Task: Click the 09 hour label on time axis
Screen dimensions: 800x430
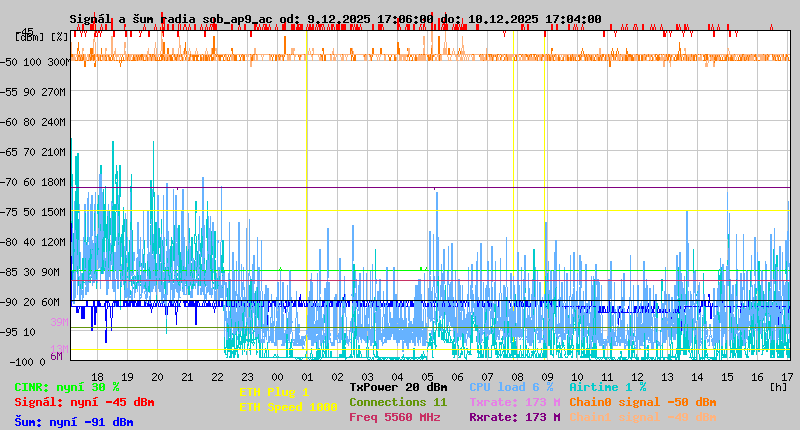Action: (546, 377)
